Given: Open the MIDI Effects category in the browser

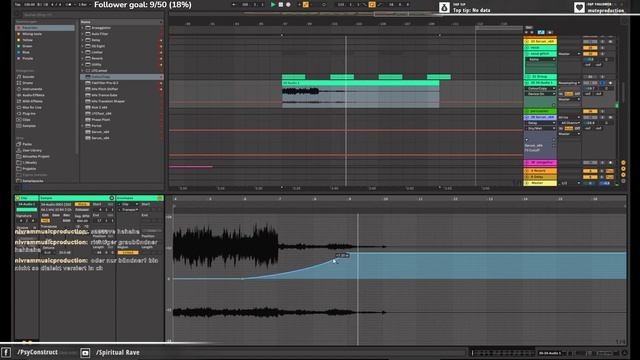Looking at the screenshot, I should coord(32,101).
